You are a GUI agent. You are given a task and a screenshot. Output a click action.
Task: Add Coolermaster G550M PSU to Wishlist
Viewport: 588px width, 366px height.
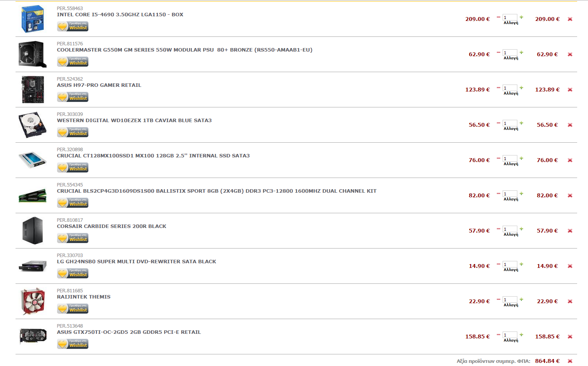click(73, 62)
